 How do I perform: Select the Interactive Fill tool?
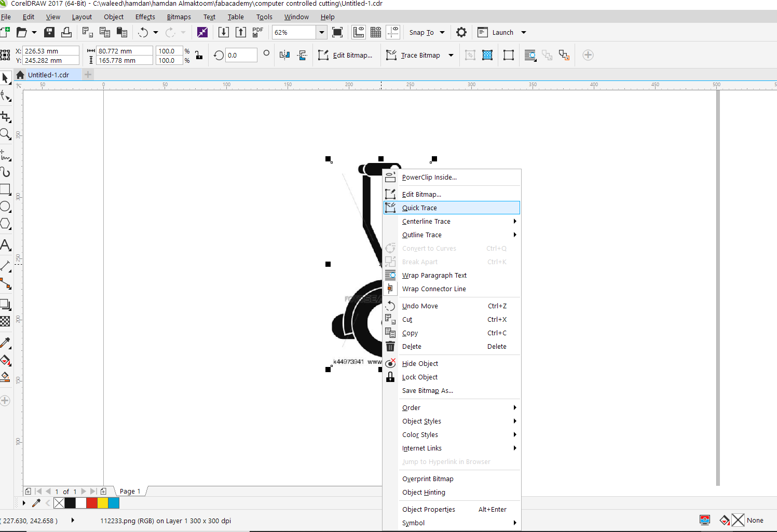coord(5,360)
